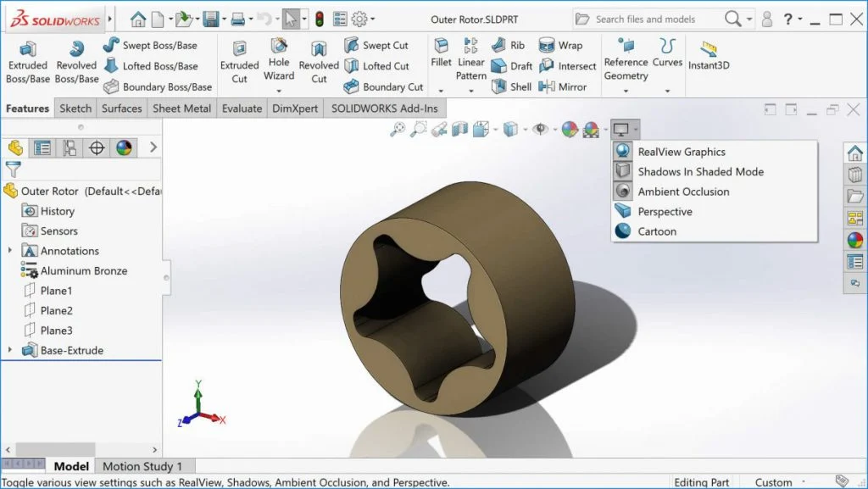The image size is (868, 489).
Task: Edit Appearance color ball icon
Action: point(570,130)
